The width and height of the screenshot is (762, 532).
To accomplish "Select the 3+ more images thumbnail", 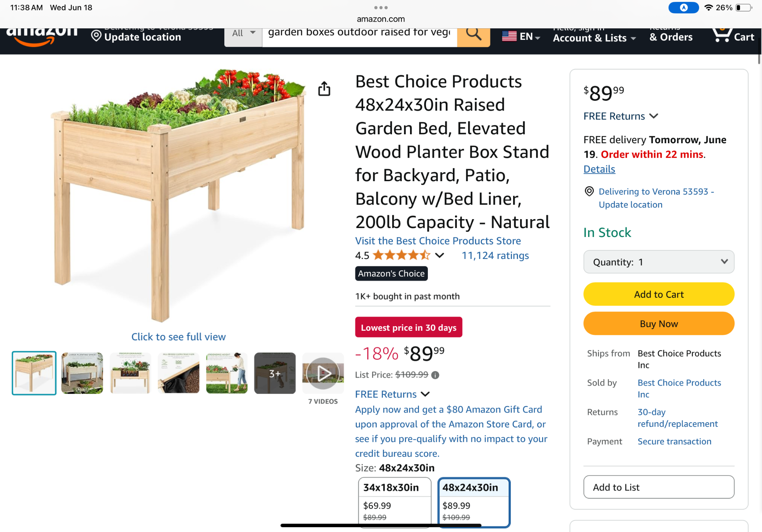I will [x=275, y=373].
